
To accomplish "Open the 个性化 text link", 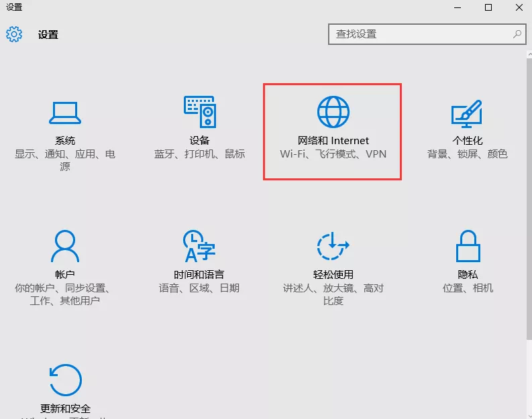I will click(468, 141).
